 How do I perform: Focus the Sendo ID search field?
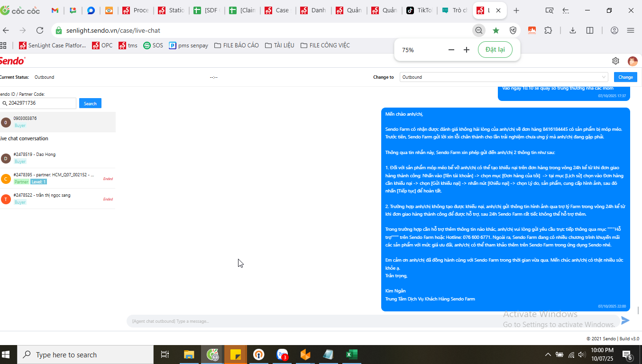click(38, 103)
